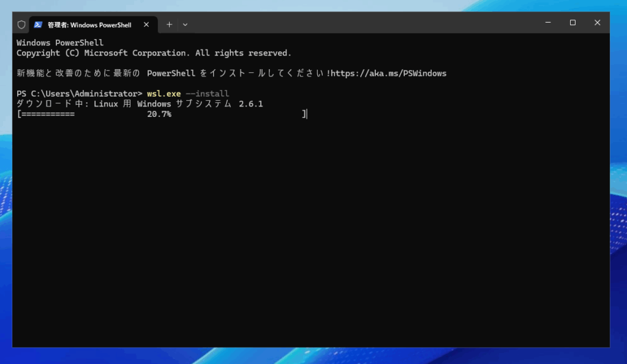
Task: Select the 管理者: Windows PowerShell tab title
Action: coord(91,24)
